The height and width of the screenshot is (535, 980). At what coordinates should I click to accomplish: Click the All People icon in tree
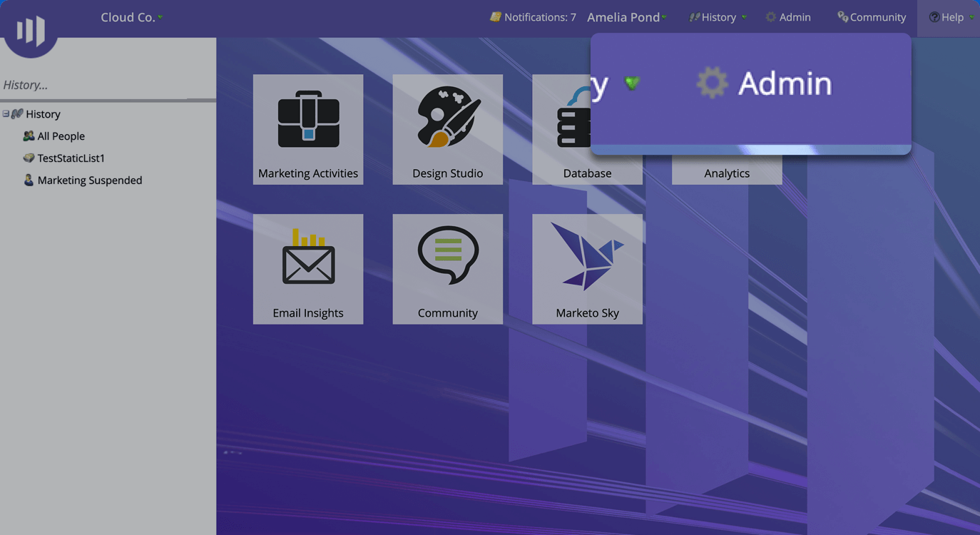pos(29,136)
